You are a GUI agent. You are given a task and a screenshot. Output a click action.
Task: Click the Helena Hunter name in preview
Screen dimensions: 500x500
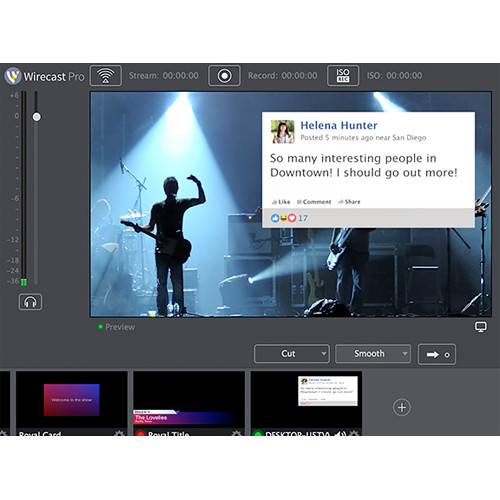[x=339, y=125]
